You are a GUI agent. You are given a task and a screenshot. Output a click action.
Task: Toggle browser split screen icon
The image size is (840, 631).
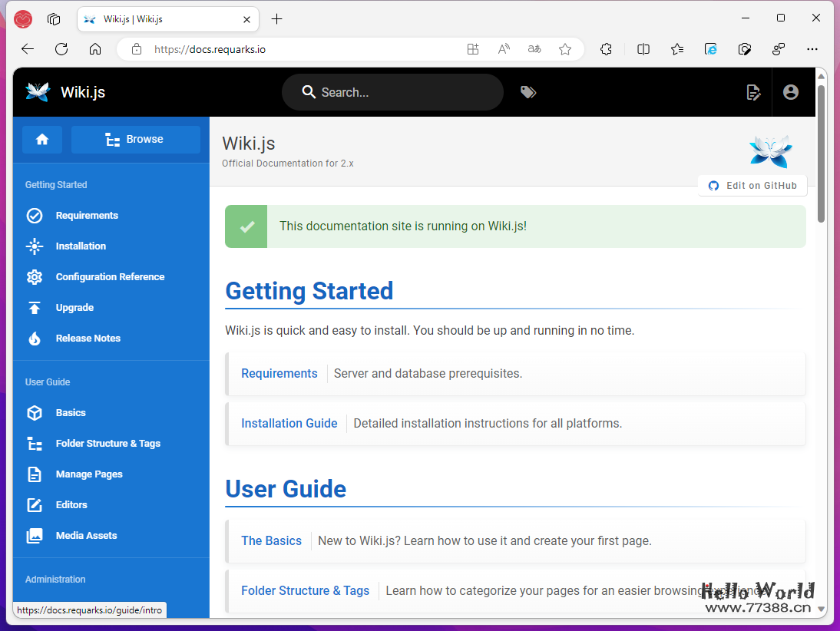643,49
